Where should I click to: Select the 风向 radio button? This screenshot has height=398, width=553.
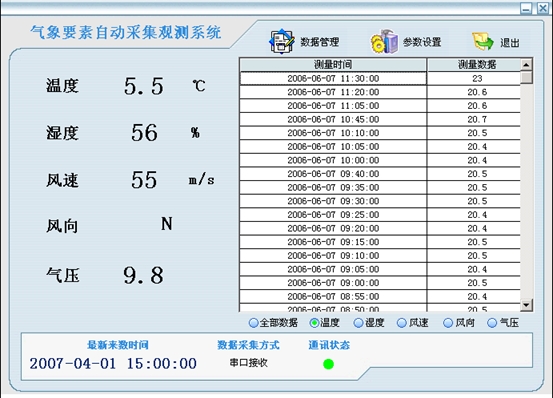click(448, 323)
